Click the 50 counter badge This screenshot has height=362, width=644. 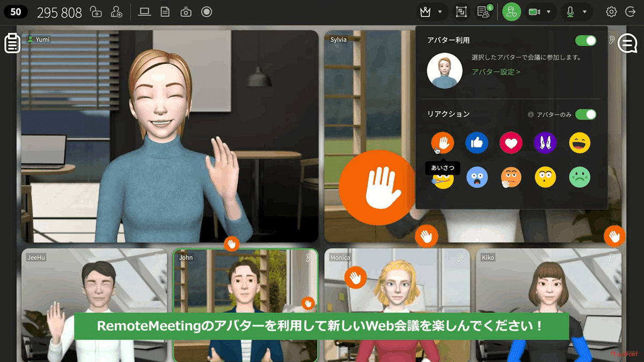16,12
